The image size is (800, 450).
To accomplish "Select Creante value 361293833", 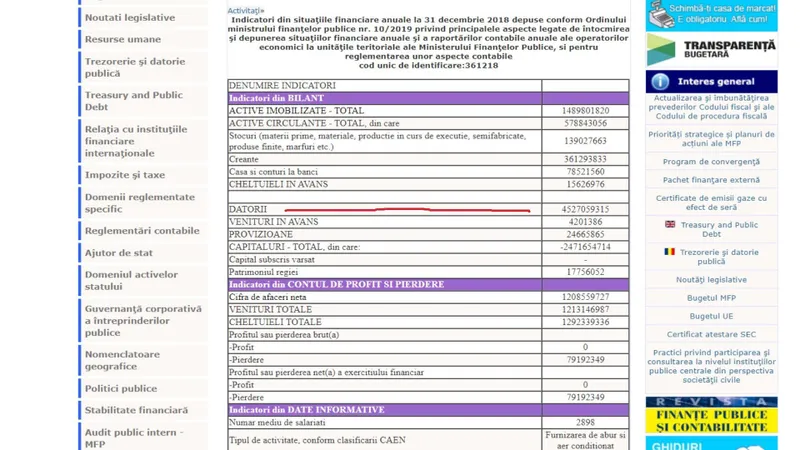I will pyautogui.click(x=585, y=160).
